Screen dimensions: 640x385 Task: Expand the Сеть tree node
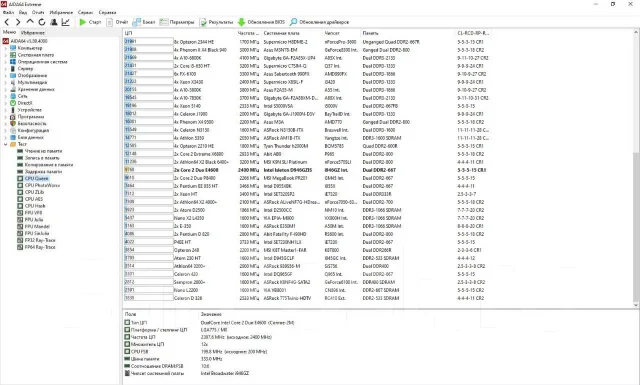(6, 96)
